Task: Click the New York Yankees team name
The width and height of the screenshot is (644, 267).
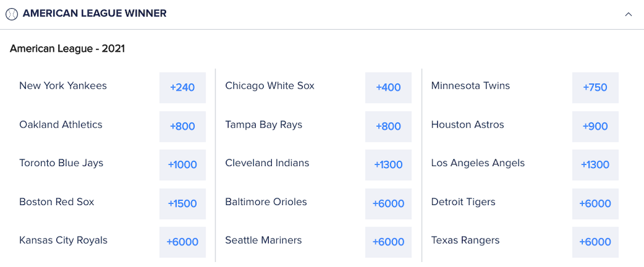Action: pos(63,86)
